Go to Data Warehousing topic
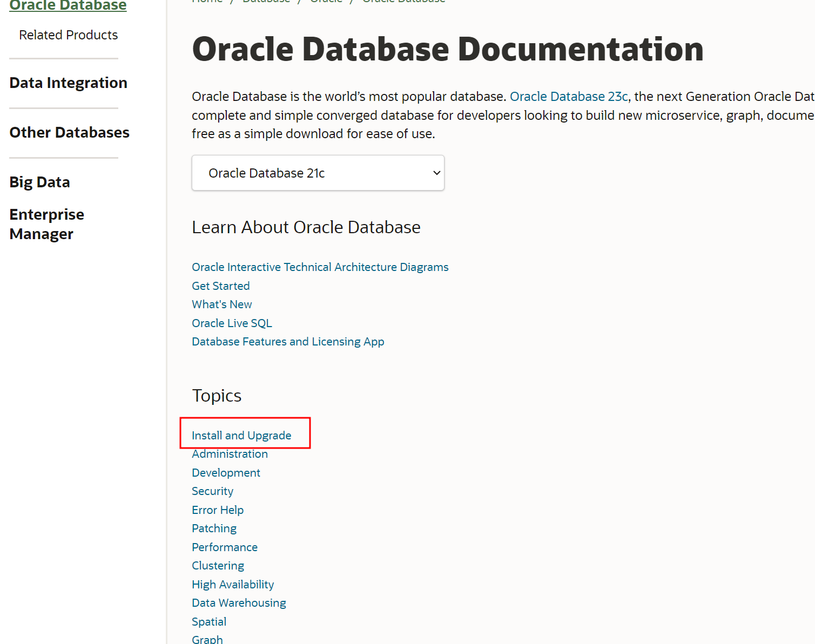The image size is (815, 644). coord(239,603)
